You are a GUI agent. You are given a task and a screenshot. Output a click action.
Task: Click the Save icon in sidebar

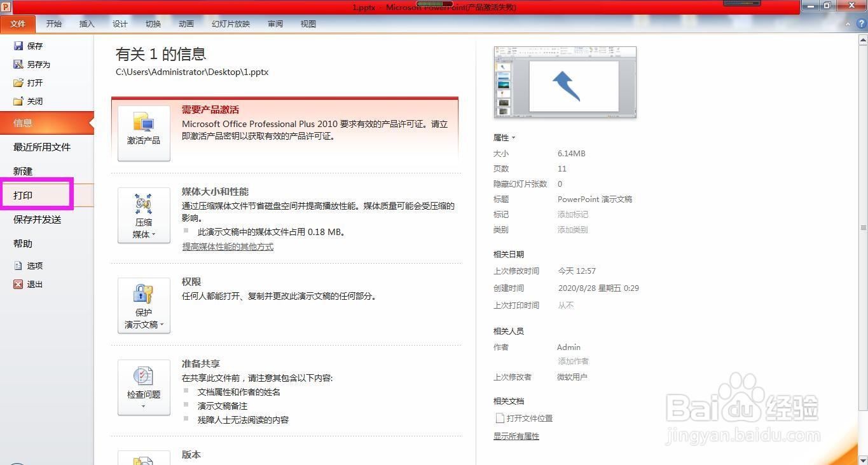coord(18,46)
